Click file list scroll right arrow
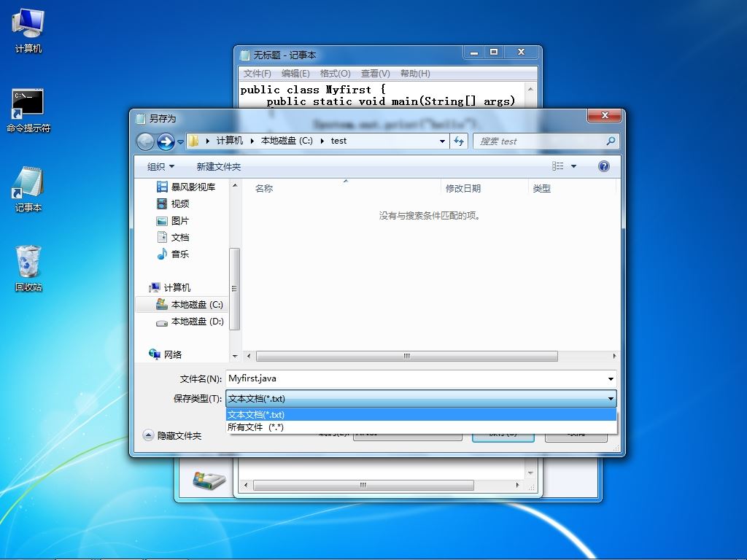 tap(614, 356)
